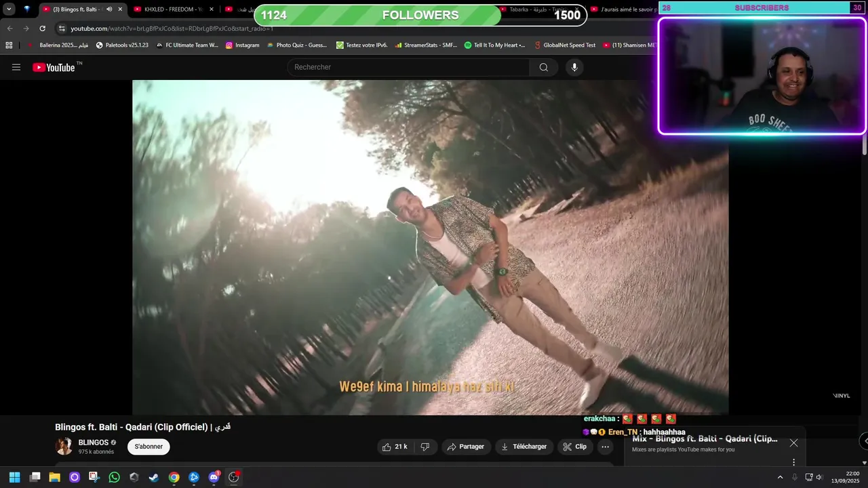Click the page vertical scrollbar thumb
Image resolution: width=868 pixels, height=488 pixels.
pyautogui.click(x=865, y=144)
